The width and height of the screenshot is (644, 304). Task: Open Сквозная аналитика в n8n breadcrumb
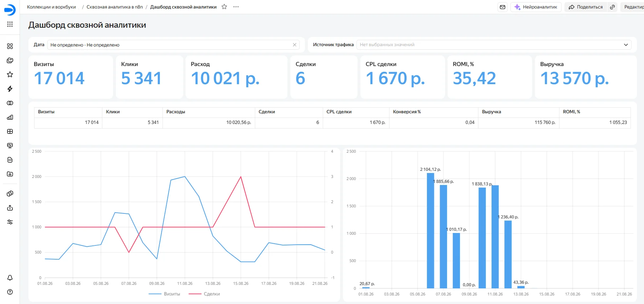pyautogui.click(x=114, y=7)
